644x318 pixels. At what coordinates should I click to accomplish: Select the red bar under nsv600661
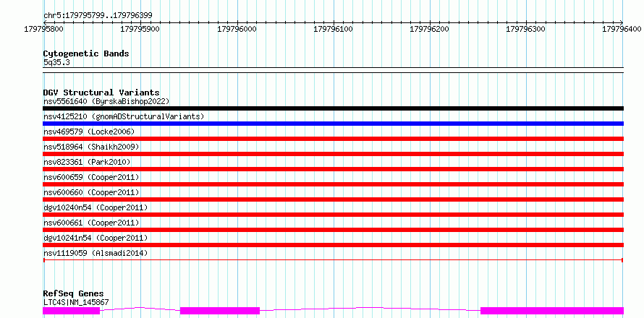(x=333, y=230)
